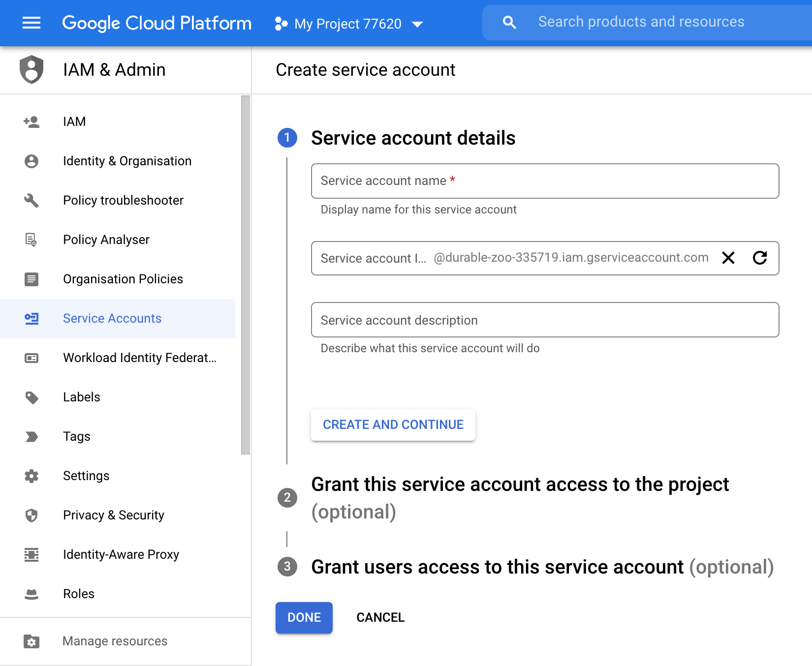Open the My Project 77620 dropdown arrow

click(x=417, y=24)
